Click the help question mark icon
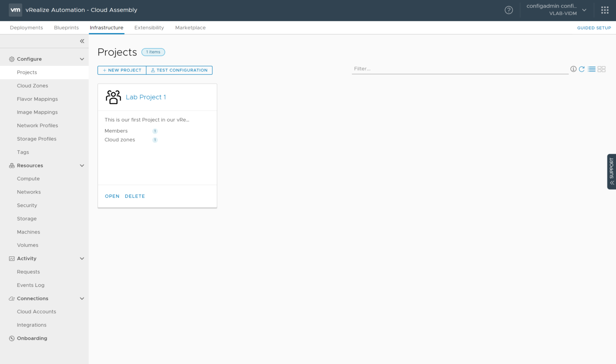 tap(508, 10)
